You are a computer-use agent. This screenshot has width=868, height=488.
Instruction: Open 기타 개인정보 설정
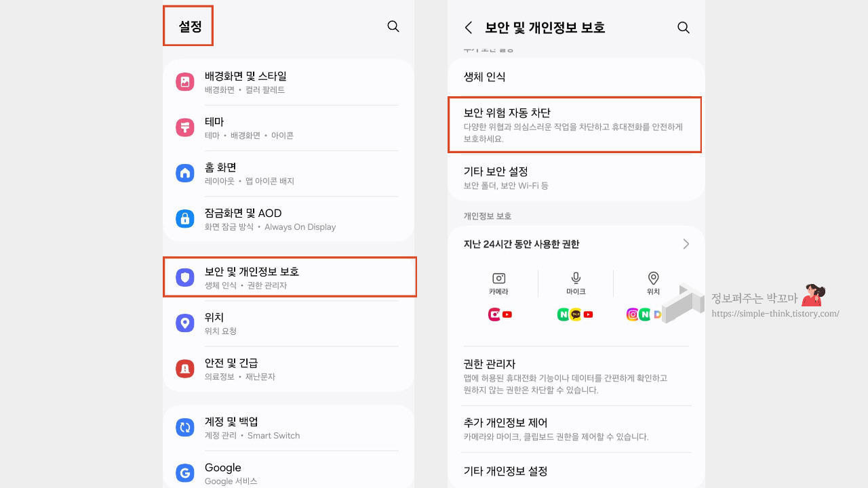[576, 470]
